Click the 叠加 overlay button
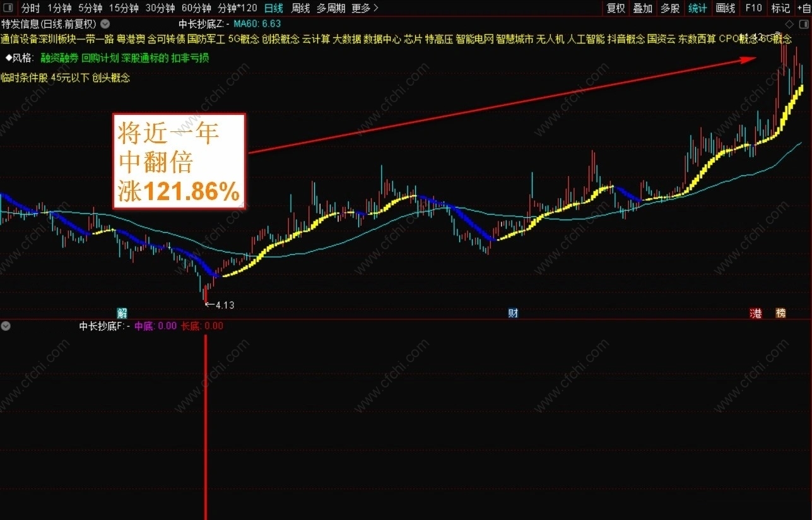 [x=643, y=8]
